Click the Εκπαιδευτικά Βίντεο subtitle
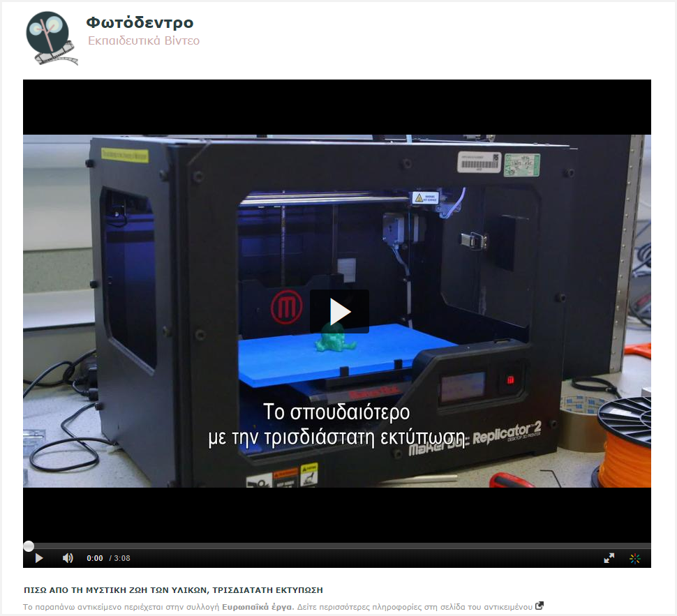 pos(144,40)
